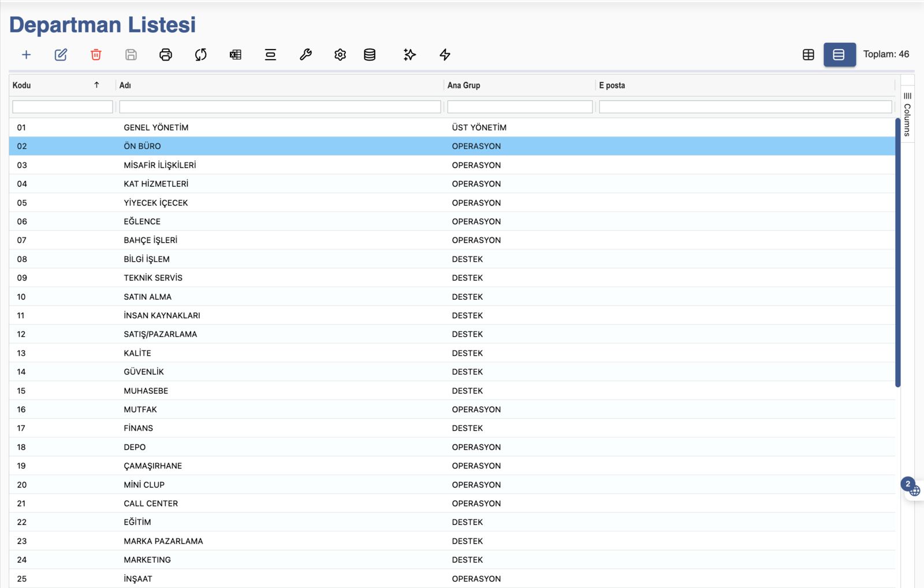Click the red trash delete icon
The image size is (924, 588).
tap(96, 55)
